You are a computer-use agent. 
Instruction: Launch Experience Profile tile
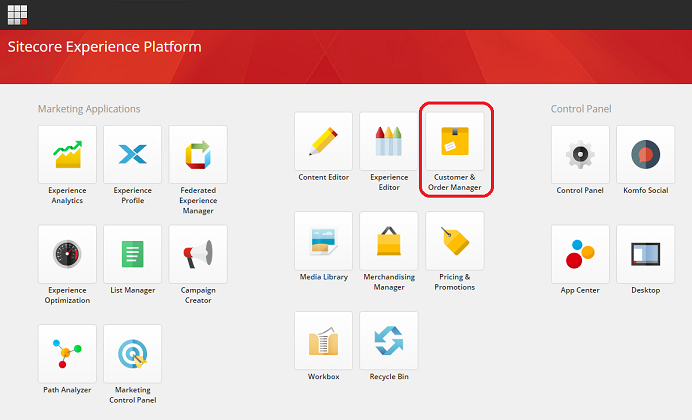132,155
